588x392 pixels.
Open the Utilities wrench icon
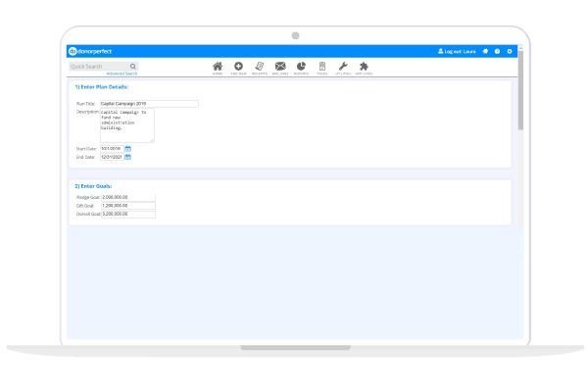(x=343, y=66)
